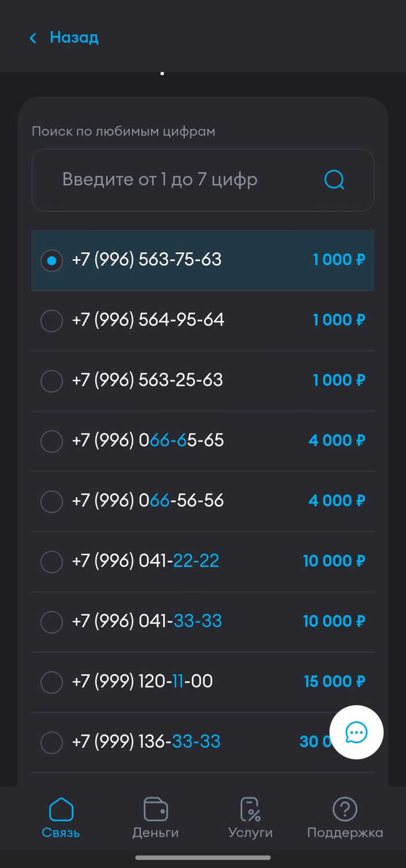The height and width of the screenshot is (868, 406).
Task: Choose radio for number 066-65-65
Action: click(52, 442)
